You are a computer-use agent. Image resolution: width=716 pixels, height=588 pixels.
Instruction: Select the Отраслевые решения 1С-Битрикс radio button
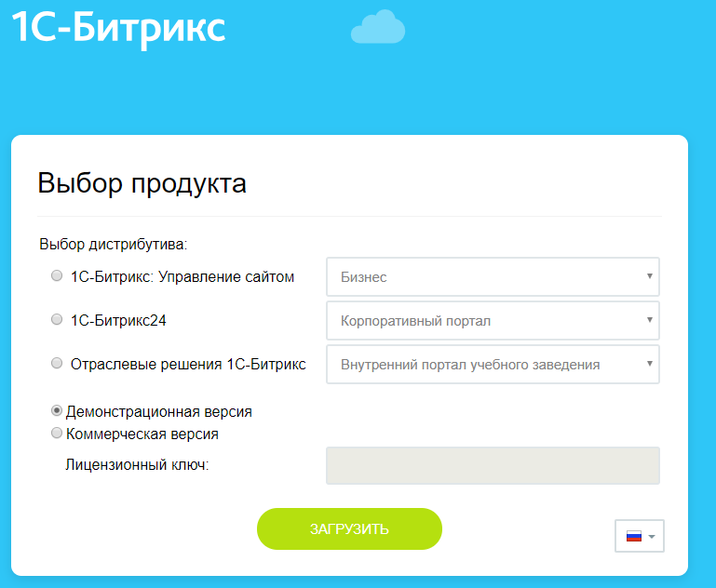tap(57, 364)
